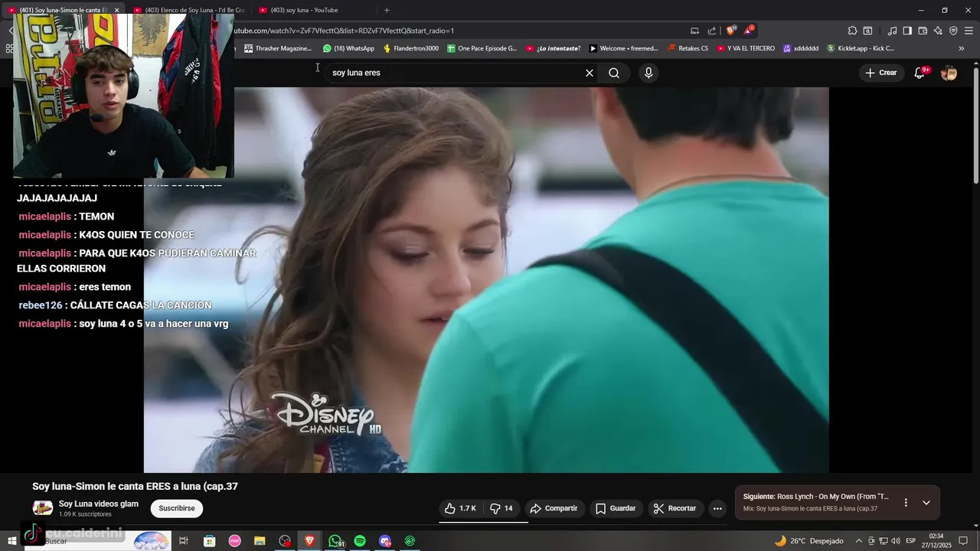
Task: Open the browser hamburger main menu
Action: 969,31
